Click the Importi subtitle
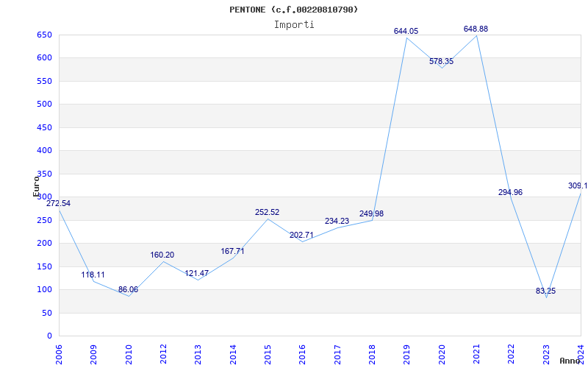This screenshot has height=368, width=588. coord(294,25)
